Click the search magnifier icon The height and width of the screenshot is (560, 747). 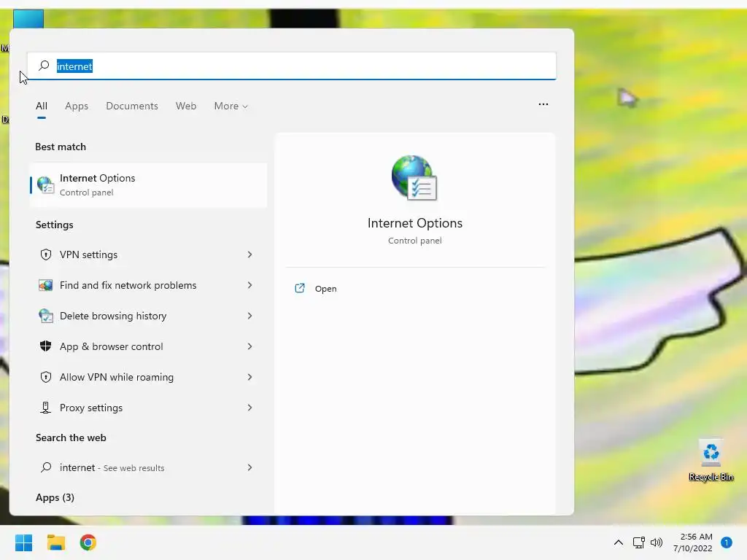(44, 66)
